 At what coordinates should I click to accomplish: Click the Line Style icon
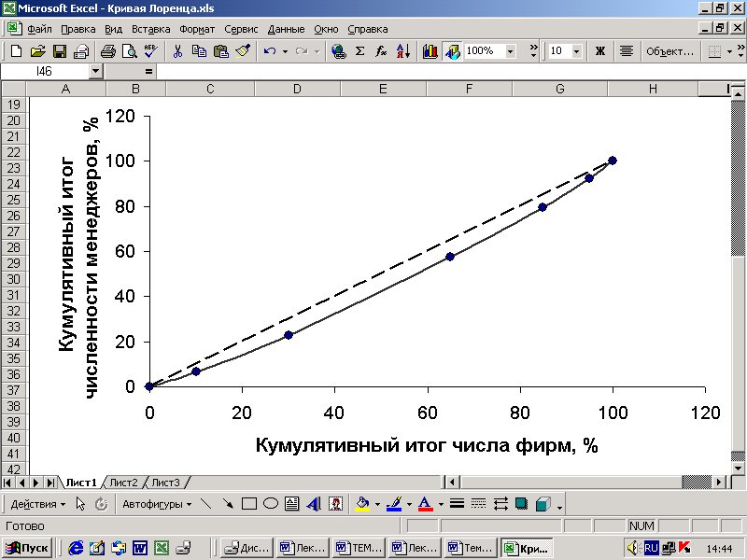(x=457, y=504)
